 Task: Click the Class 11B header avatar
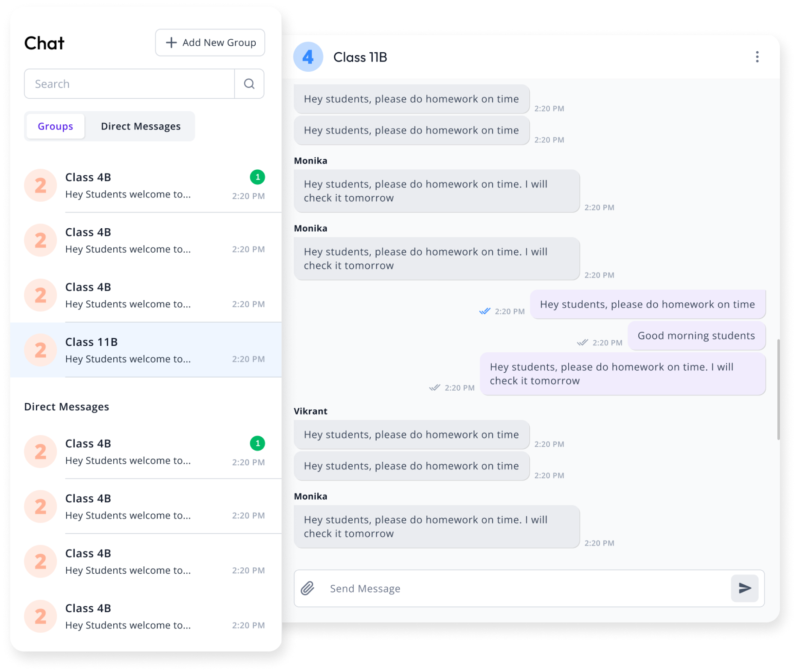[308, 57]
